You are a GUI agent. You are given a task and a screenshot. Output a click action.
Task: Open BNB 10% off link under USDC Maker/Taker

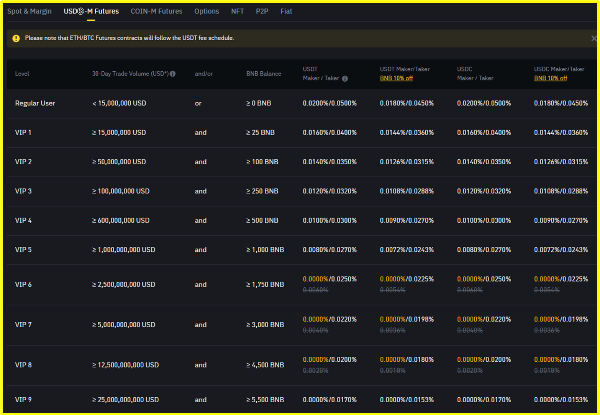click(x=550, y=78)
